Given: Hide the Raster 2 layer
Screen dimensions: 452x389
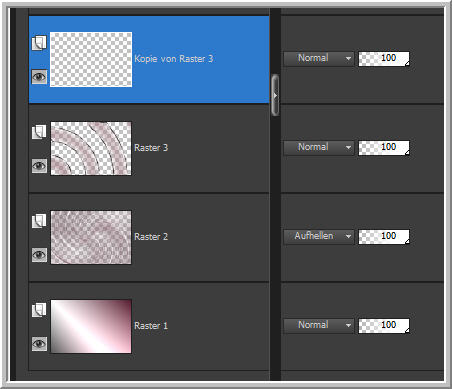Looking at the screenshot, I should pyautogui.click(x=39, y=255).
